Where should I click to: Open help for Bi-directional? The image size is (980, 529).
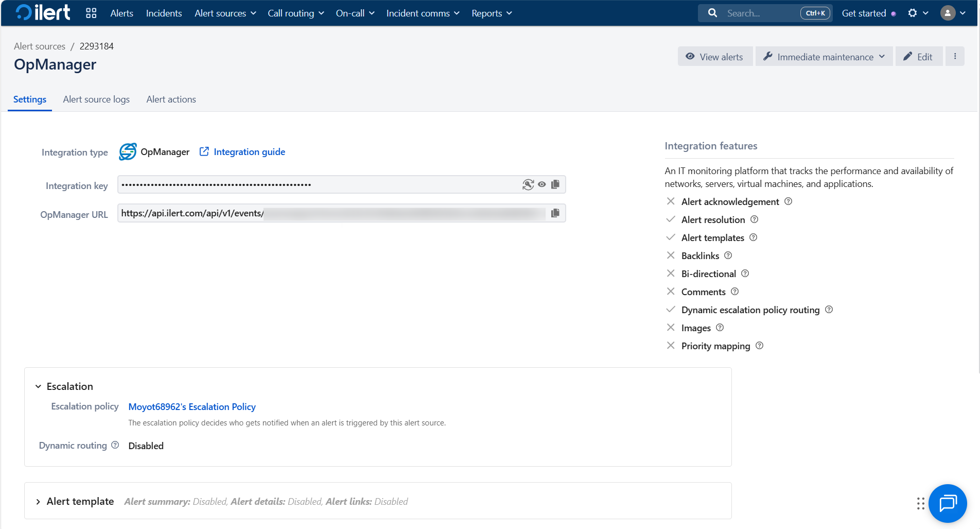click(x=745, y=274)
